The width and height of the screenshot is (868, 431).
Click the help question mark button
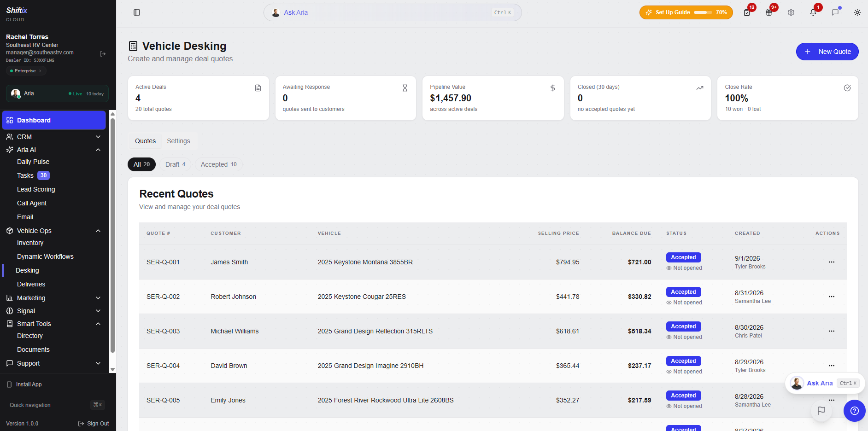[x=855, y=411]
